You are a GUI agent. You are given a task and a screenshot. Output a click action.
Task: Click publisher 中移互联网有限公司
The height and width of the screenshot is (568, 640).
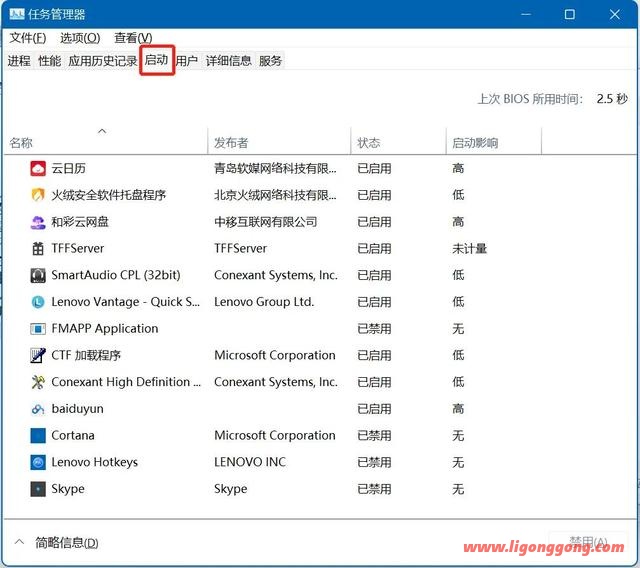pos(266,222)
